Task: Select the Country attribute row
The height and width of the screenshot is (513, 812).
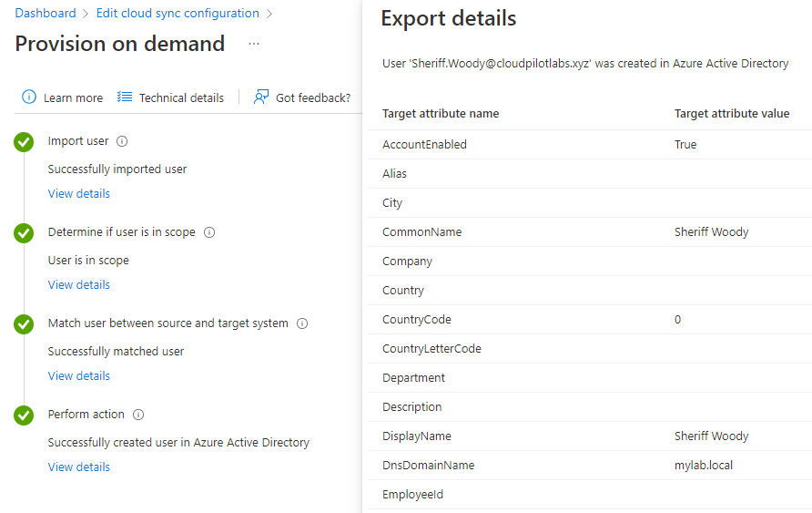Action: click(590, 290)
